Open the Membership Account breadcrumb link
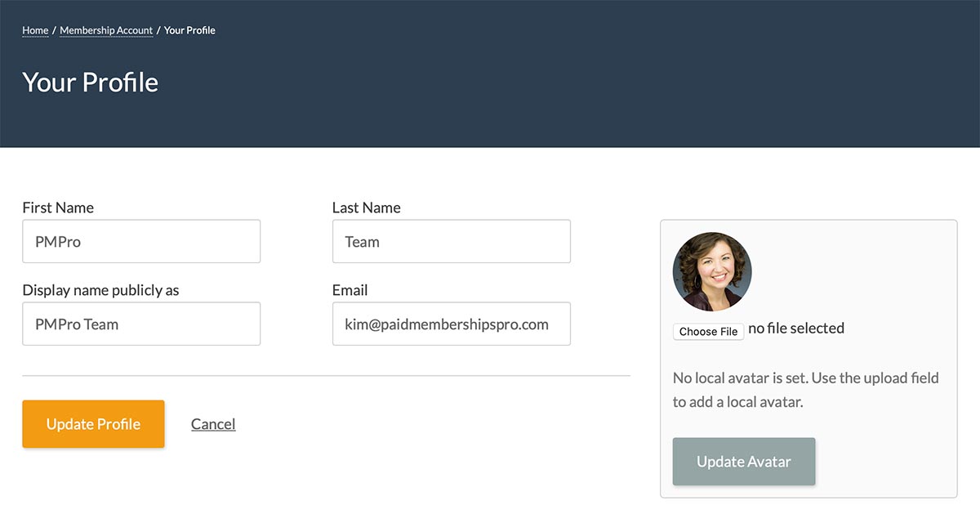The height and width of the screenshot is (523, 980). pyautogui.click(x=106, y=30)
